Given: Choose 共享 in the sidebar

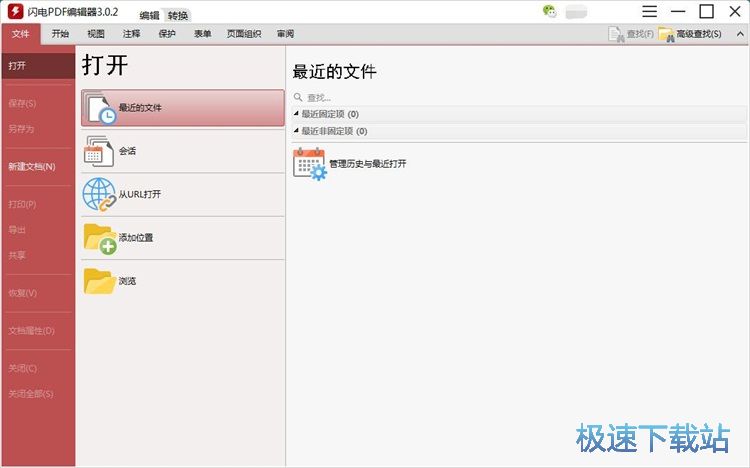Looking at the screenshot, I should pyautogui.click(x=17, y=255).
